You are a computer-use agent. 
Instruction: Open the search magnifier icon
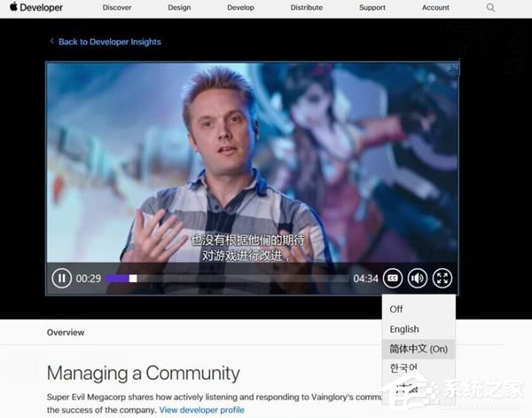click(490, 7)
